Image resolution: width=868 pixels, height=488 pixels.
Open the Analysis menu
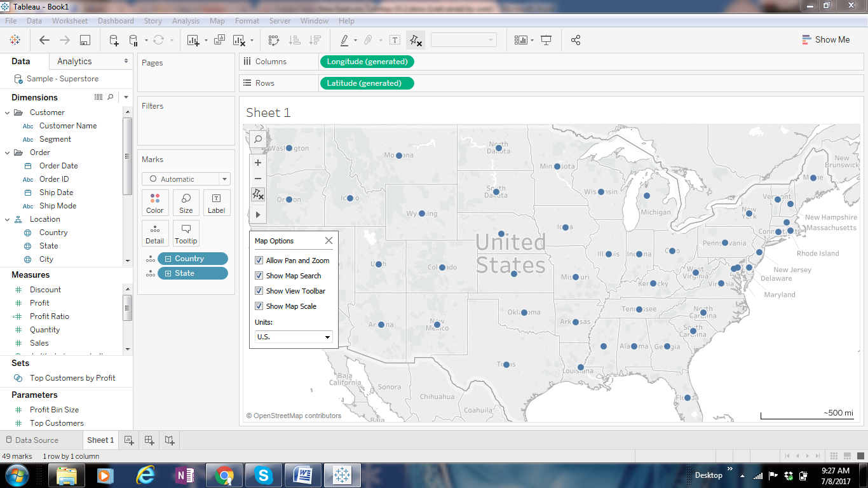[x=186, y=21]
